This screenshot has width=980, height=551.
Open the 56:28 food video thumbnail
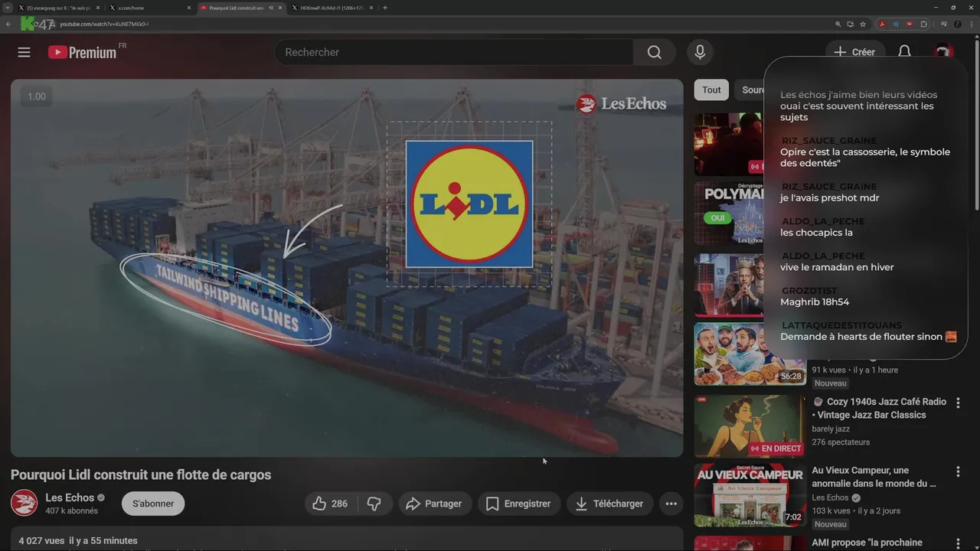[x=750, y=354]
